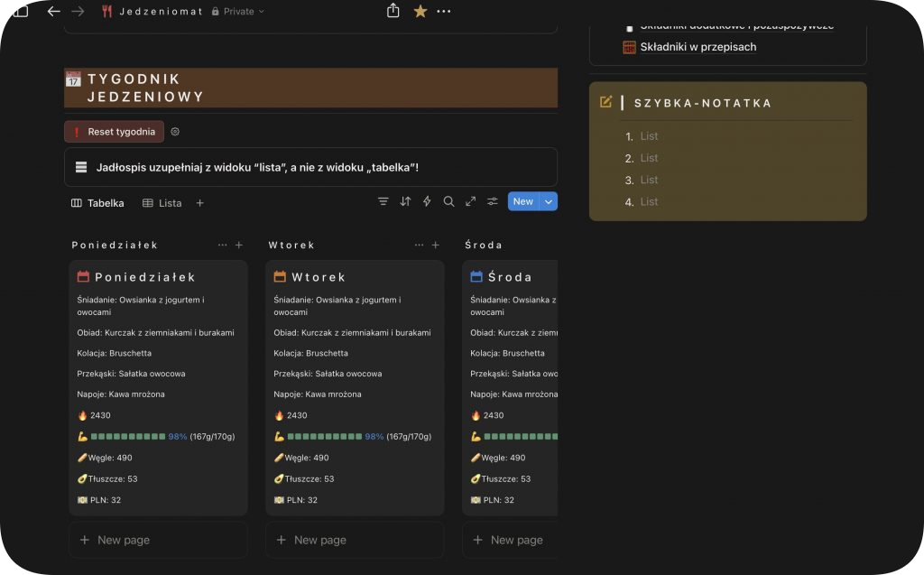This screenshot has width=924, height=575.
Task: Click the filter icon in database toolbar
Action: coord(383,201)
